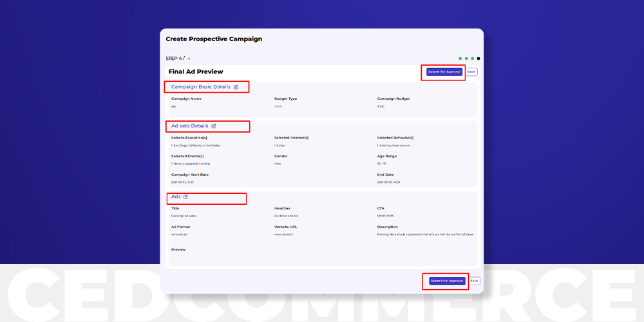Submit For Approval in the form footer
This screenshot has height=322, width=644.
coord(448,281)
